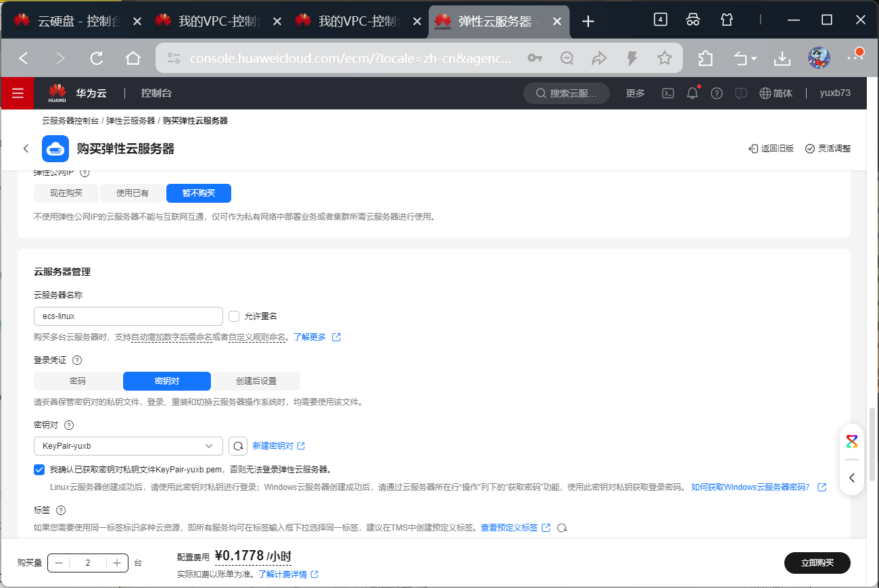879x588 pixels.
Task: Refresh the key pair list
Action: (x=237, y=446)
